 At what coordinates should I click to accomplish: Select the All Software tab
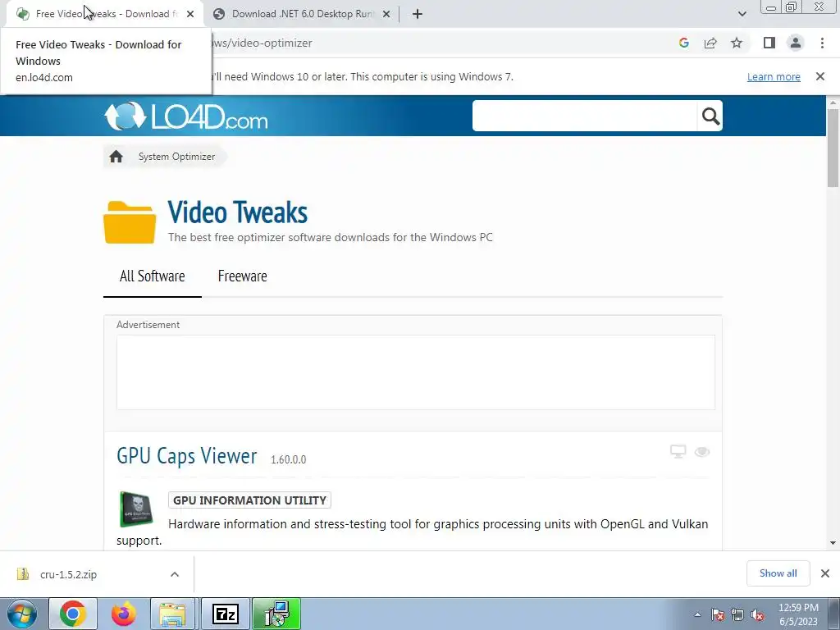coord(152,276)
